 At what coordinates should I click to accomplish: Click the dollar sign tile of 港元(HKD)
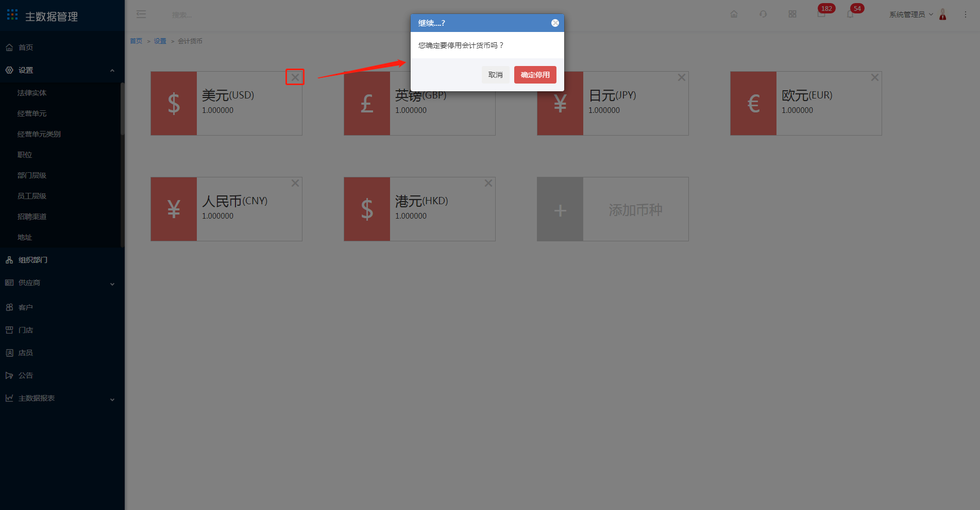click(x=367, y=209)
